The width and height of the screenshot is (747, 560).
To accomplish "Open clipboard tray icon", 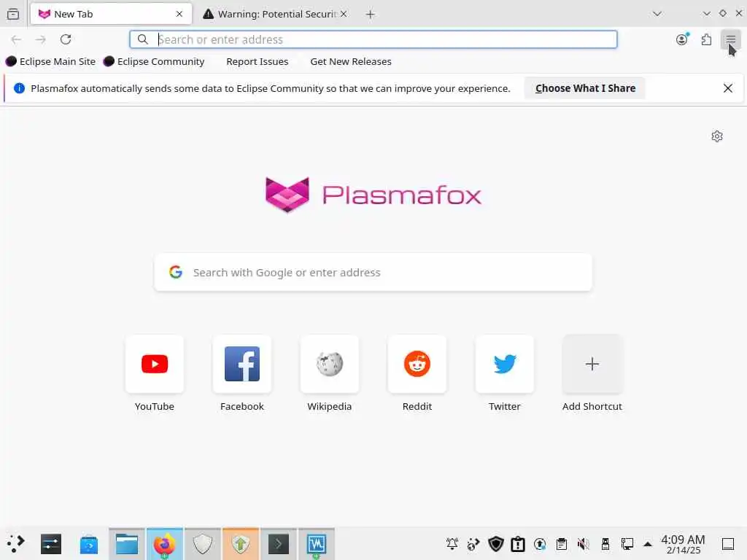I will coord(562,544).
